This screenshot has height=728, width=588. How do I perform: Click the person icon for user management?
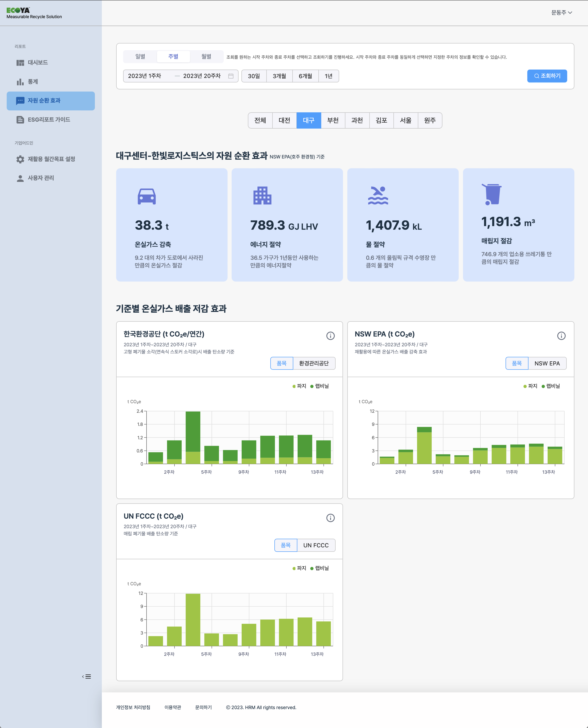20,178
